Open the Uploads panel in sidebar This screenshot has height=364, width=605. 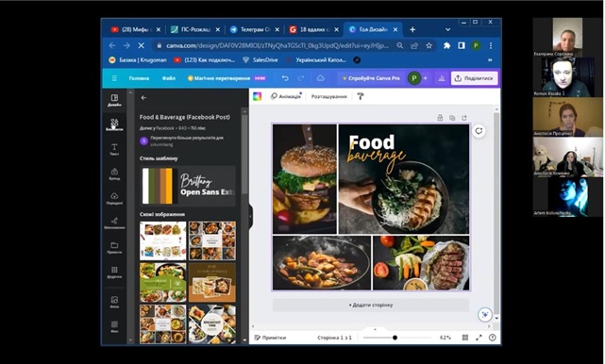[x=114, y=199]
